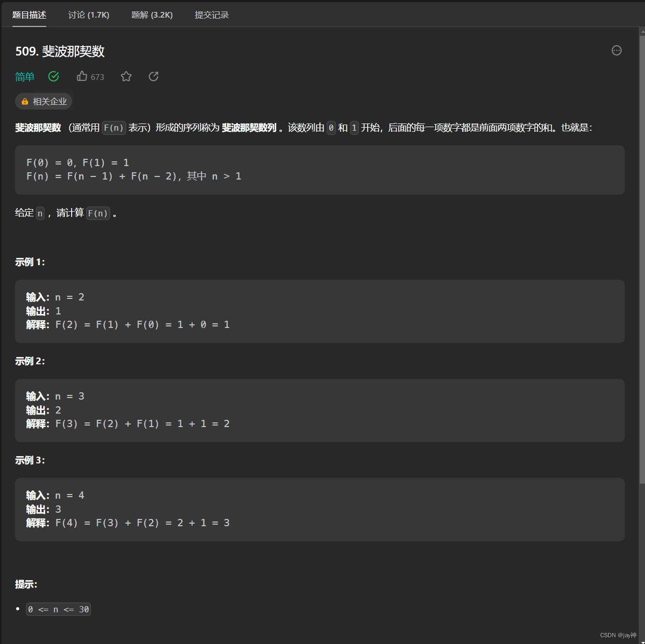
Task: Click the thumbs-up like icon
Action: pos(82,76)
